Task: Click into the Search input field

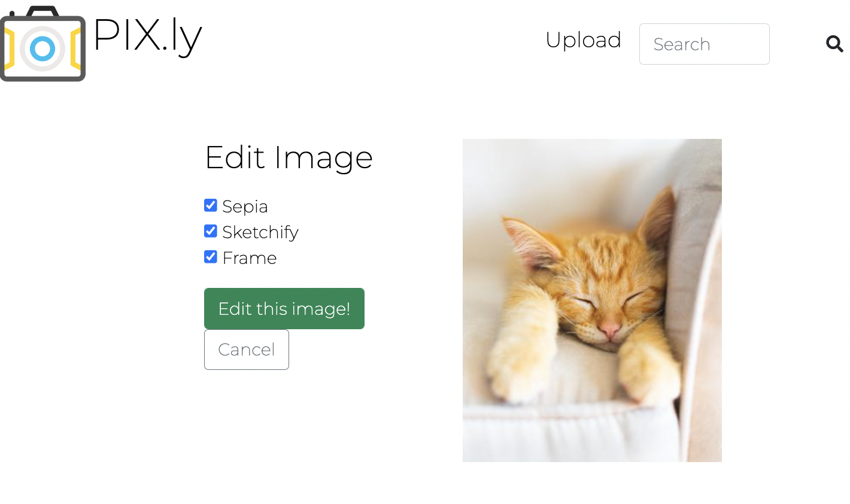Action: point(704,44)
